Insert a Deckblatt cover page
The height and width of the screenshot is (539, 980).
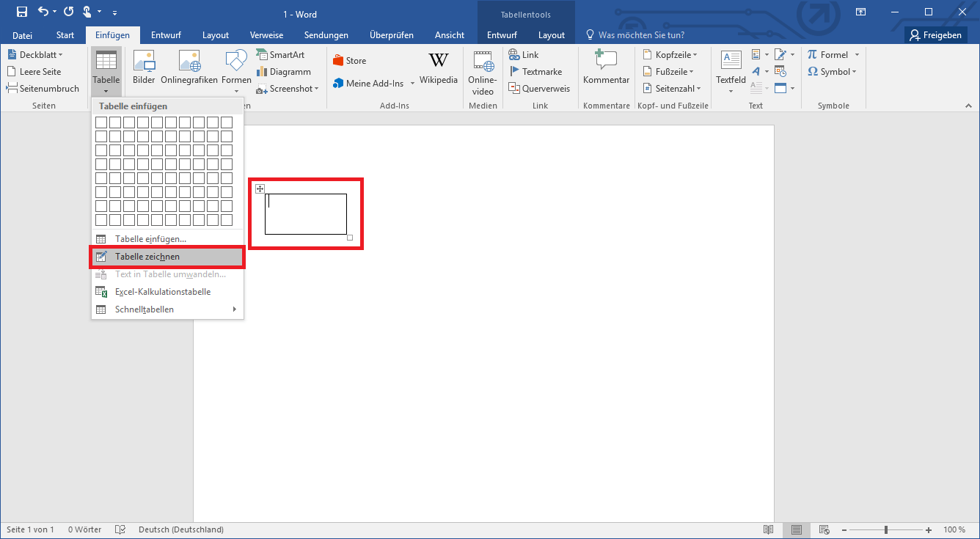pyautogui.click(x=35, y=55)
